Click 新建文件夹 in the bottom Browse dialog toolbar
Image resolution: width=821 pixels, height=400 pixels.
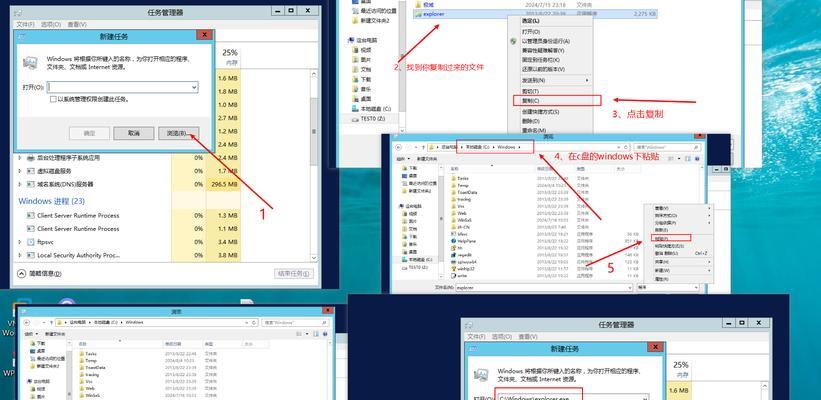(x=55, y=334)
